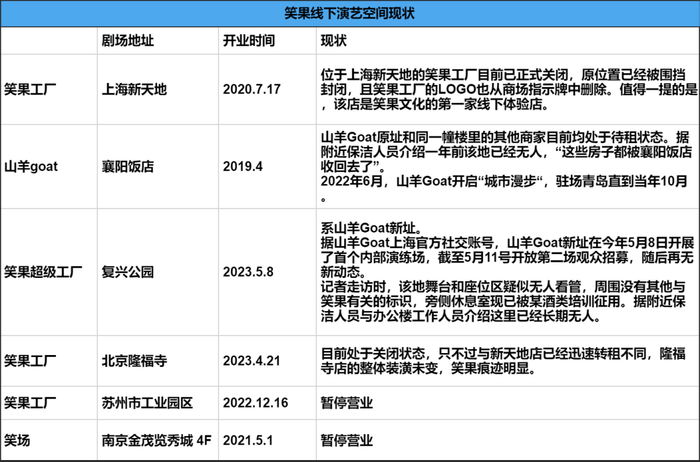Select 暂停营业 in the 笑场 row

(346, 441)
